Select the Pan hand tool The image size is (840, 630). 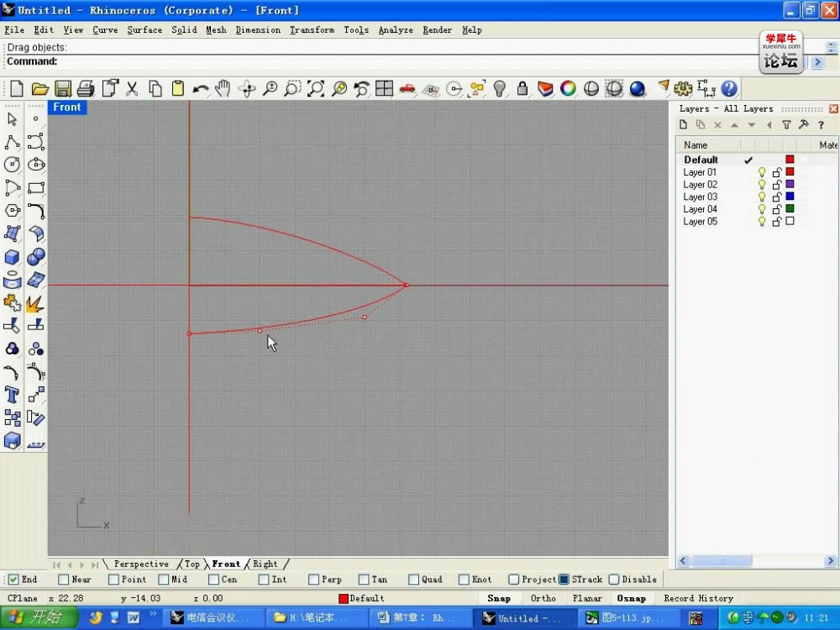tap(223, 88)
